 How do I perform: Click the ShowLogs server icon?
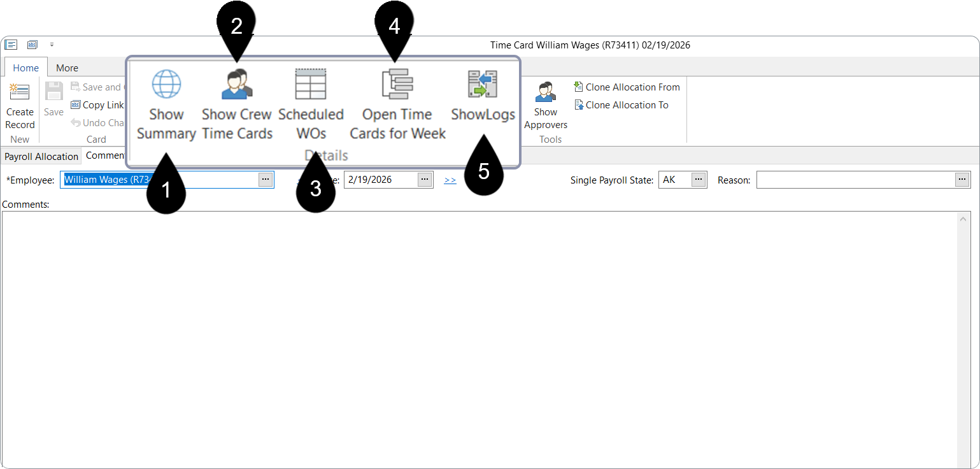[x=483, y=84]
